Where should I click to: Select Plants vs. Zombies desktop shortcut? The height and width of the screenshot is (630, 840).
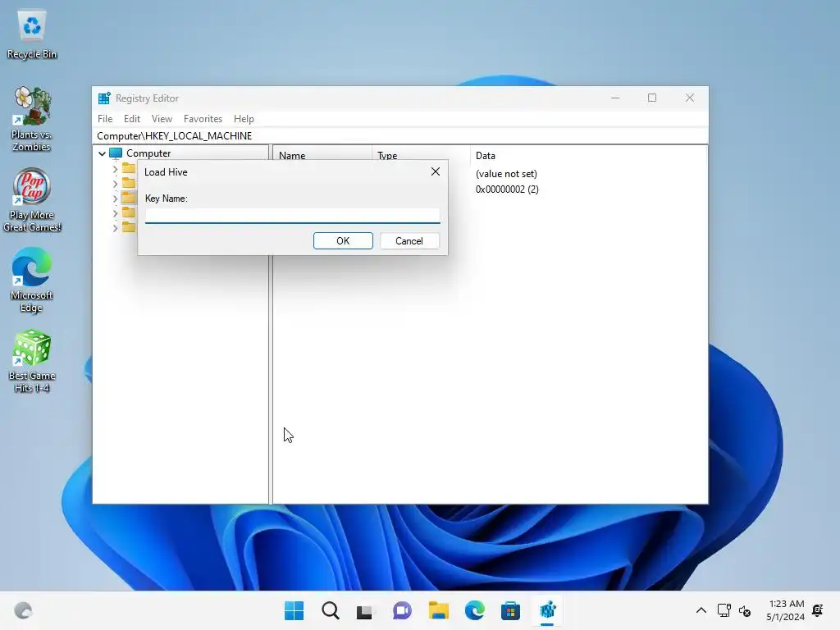(32, 119)
